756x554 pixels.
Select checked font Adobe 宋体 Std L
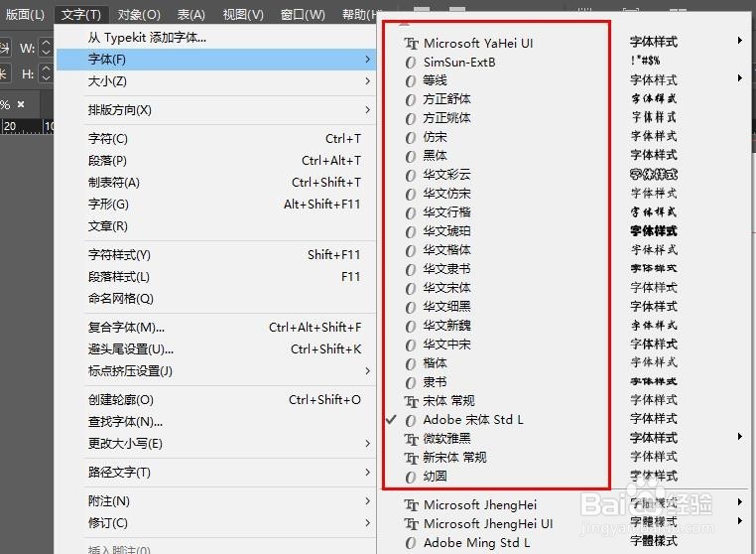click(x=473, y=420)
